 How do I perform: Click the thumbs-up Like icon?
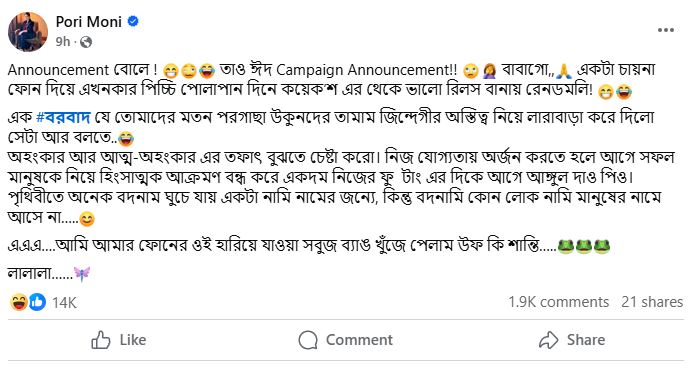101,340
